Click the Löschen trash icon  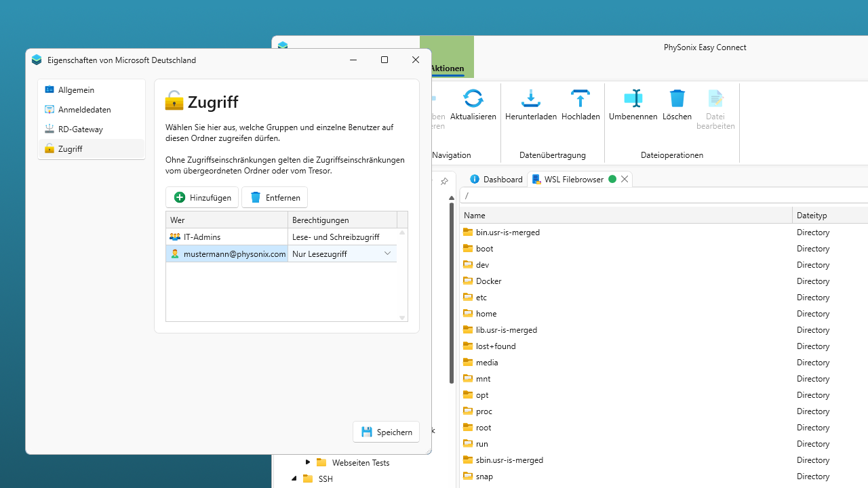tap(677, 99)
